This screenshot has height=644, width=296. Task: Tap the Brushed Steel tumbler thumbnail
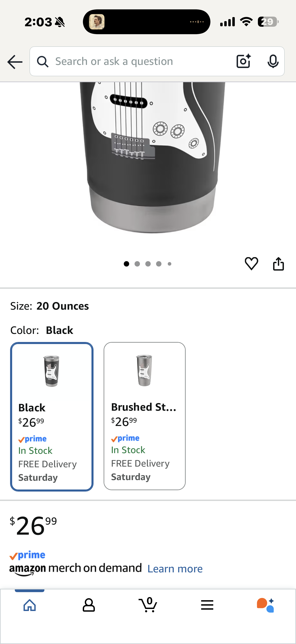144,370
